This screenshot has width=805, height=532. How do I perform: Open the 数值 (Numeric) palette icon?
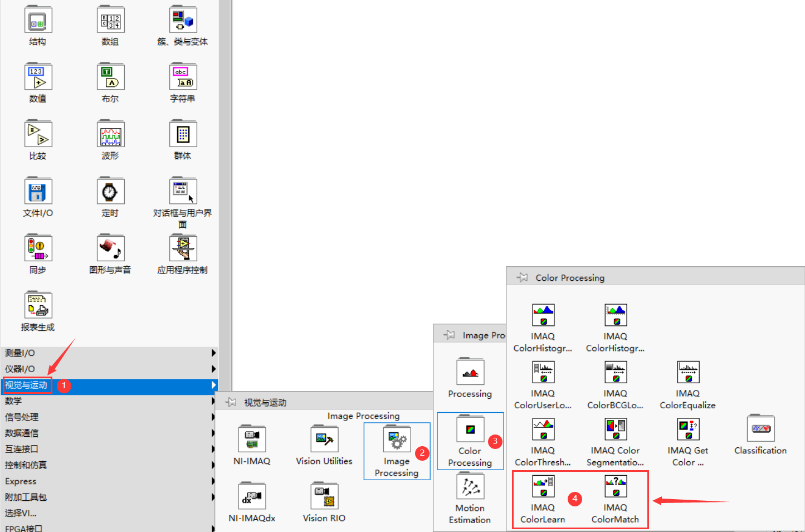click(38, 77)
